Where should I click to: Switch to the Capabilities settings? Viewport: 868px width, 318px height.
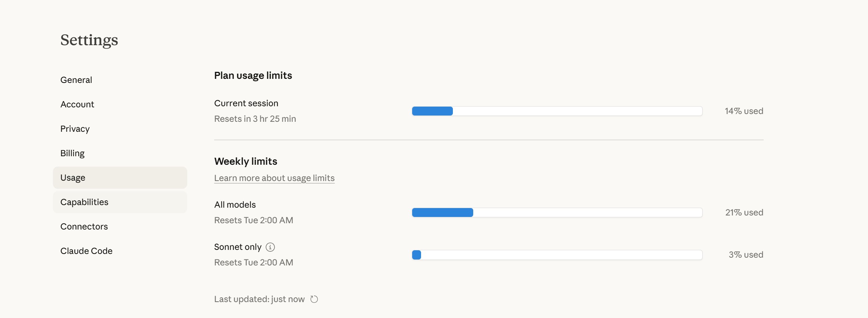84,202
